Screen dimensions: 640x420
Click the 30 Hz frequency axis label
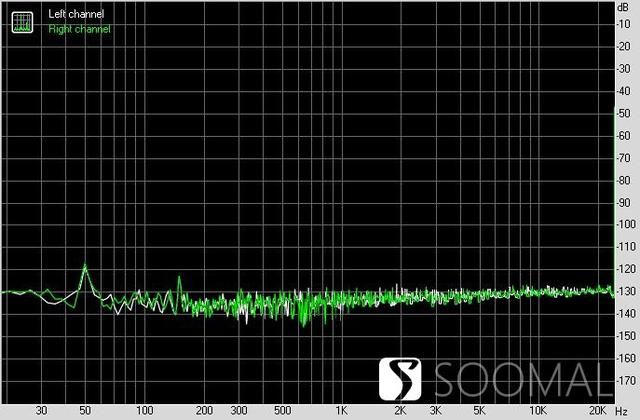pos(41,411)
